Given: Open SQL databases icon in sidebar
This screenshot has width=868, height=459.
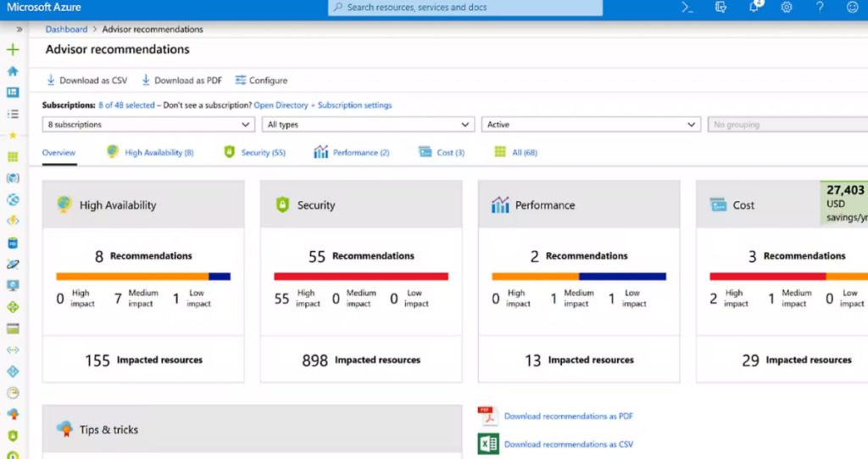Looking at the screenshot, I should pyautogui.click(x=13, y=243).
